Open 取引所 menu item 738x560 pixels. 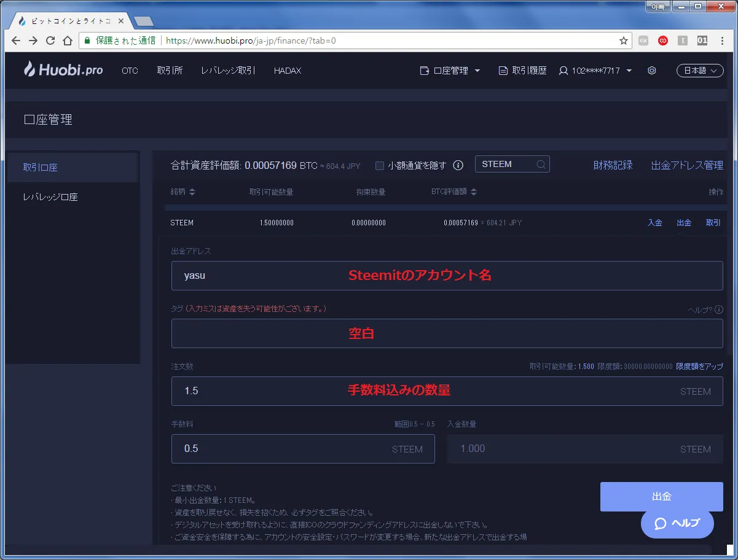pos(170,71)
